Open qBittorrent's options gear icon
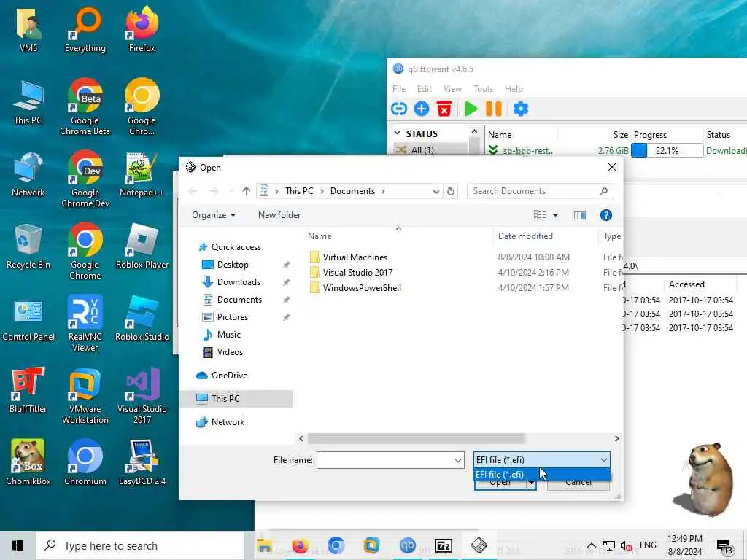 tap(521, 109)
